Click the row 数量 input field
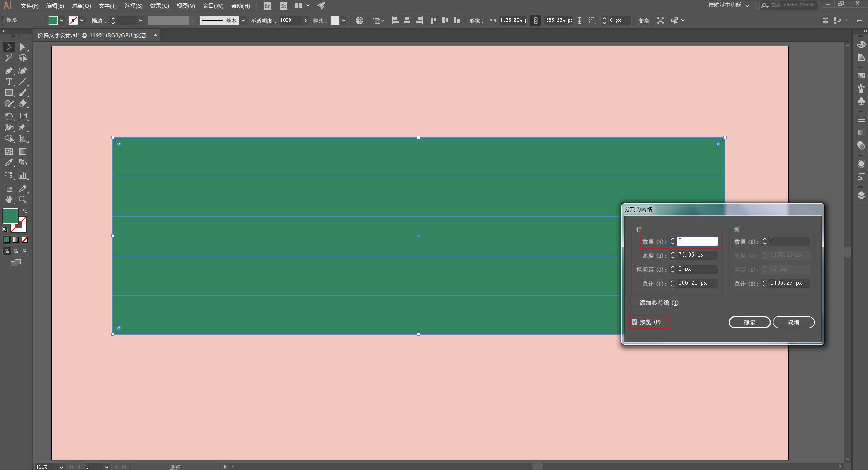The image size is (868, 470). tap(697, 241)
